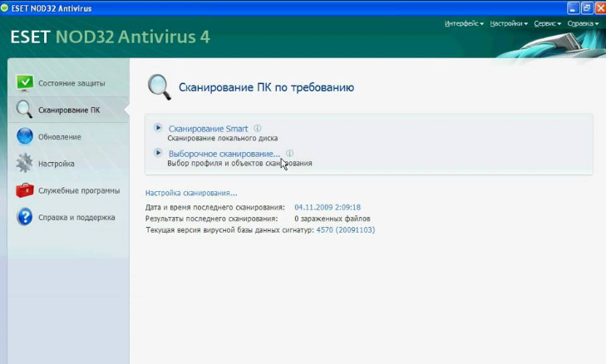This screenshot has width=606, height=364.
Task: Open the Справка dropdown menu
Action: (x=583, y=23)
